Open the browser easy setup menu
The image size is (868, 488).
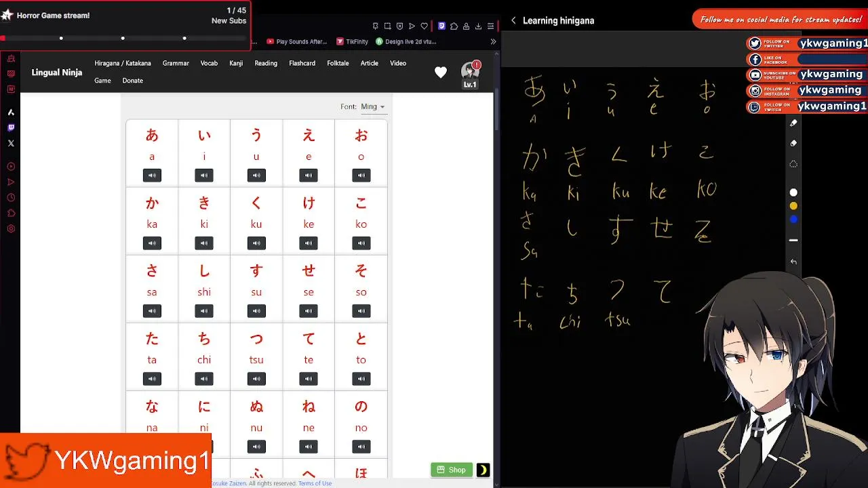[x=490, y=26]
